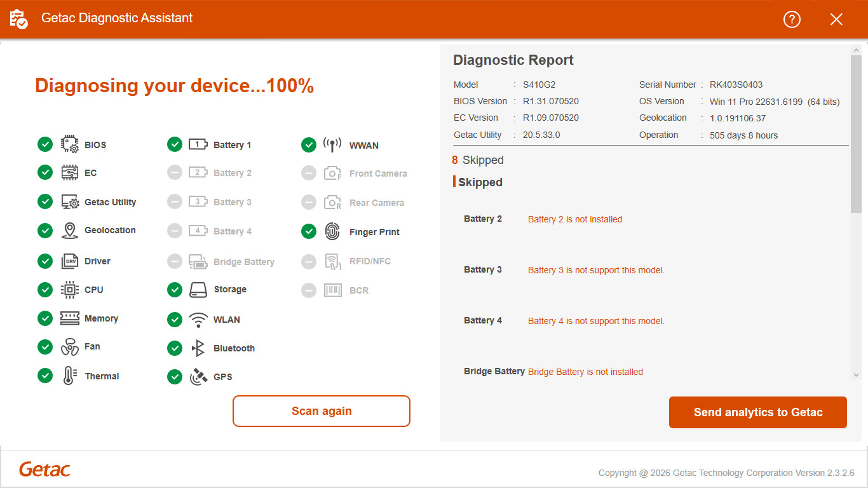Click the BIOS chip icon

70,144
